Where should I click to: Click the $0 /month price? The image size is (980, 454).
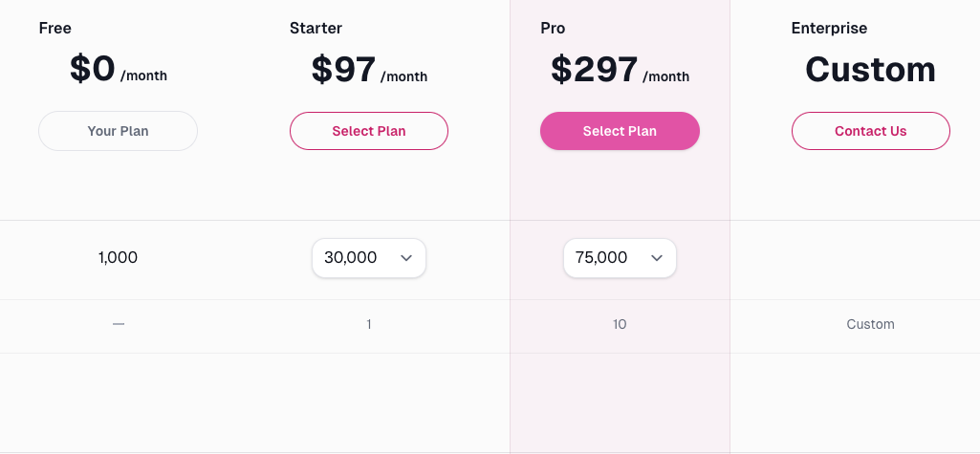[x=119, y=70]
